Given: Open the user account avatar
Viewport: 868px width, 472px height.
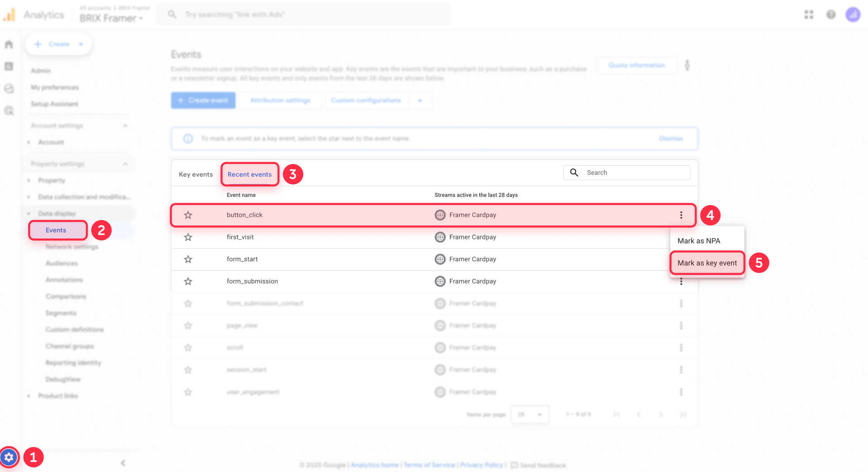Looking at the screenshot, I should [853, 14].
